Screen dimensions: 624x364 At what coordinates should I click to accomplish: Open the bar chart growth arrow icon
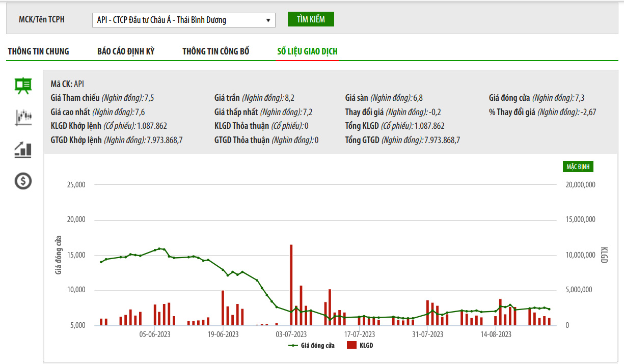click(x=23, y=149)
